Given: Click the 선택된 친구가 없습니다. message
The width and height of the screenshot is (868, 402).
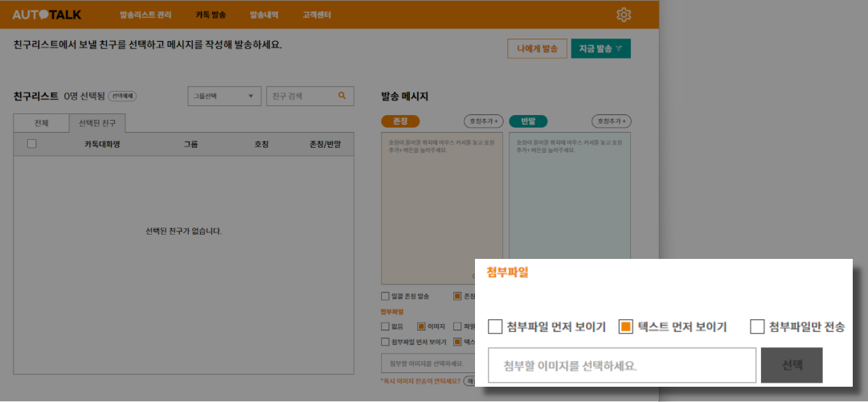Looking at the screenshot, I should tap(184, 231).
